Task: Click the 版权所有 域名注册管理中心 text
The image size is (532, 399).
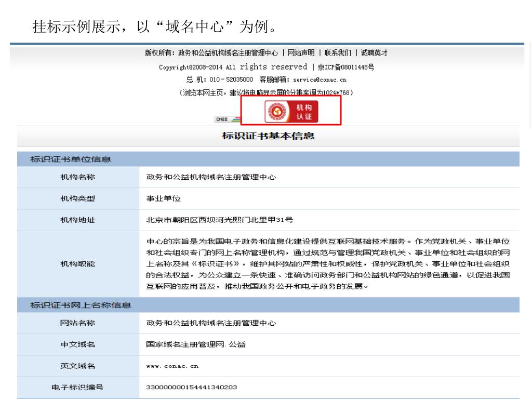Action: pyautogui.click(x=211, y=53)
